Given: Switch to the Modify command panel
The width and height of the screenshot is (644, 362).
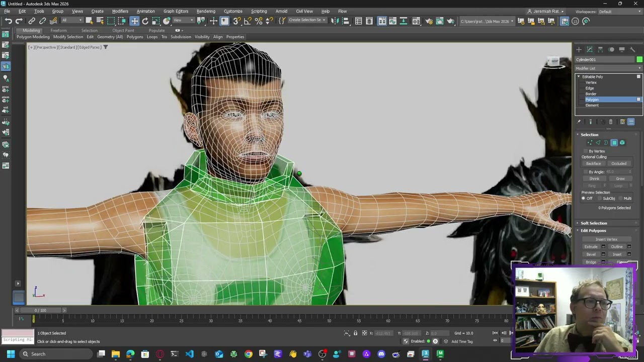Looking at the screenshot, I should [590, 49].
